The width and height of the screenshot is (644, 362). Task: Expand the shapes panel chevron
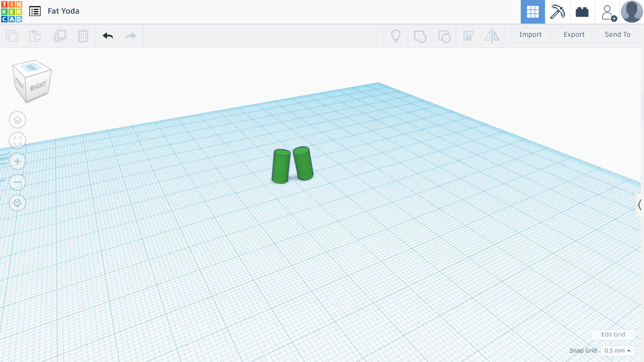click(640, 205)
